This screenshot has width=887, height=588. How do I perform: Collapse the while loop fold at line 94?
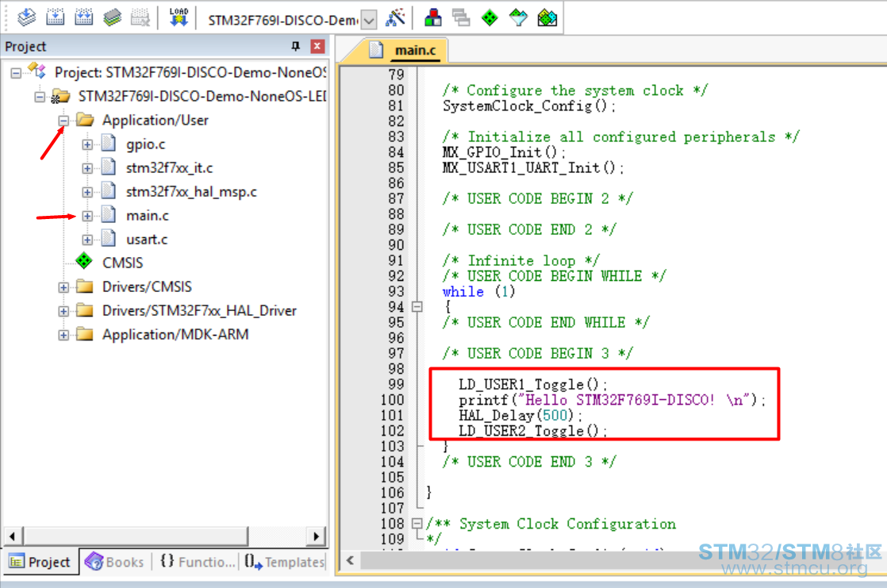tap(417, 307)
